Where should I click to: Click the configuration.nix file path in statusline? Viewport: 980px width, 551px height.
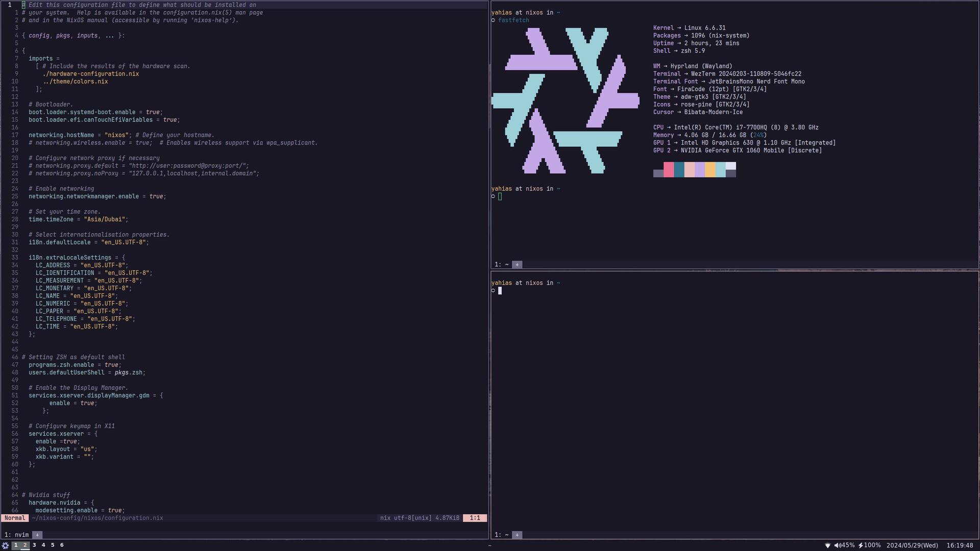(97, 518)
